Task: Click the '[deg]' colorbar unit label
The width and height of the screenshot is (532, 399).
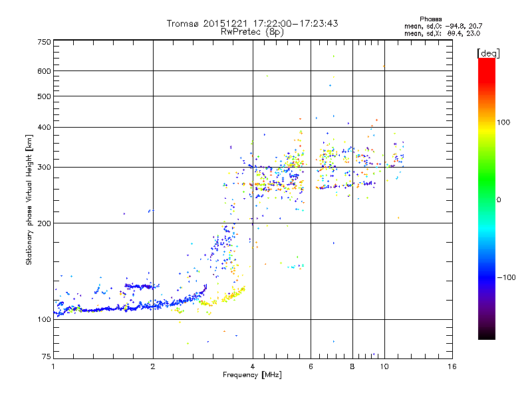Action: 488,53
